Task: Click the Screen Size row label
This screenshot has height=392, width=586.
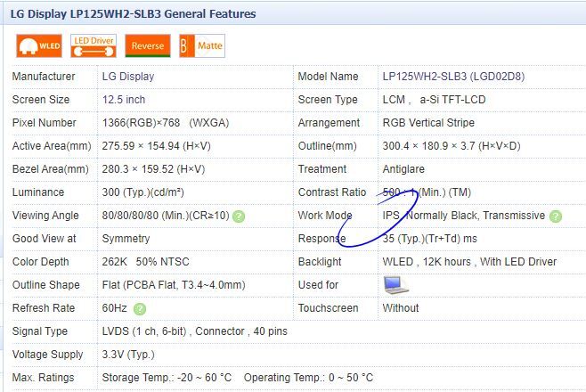Action: coord(40,100)
